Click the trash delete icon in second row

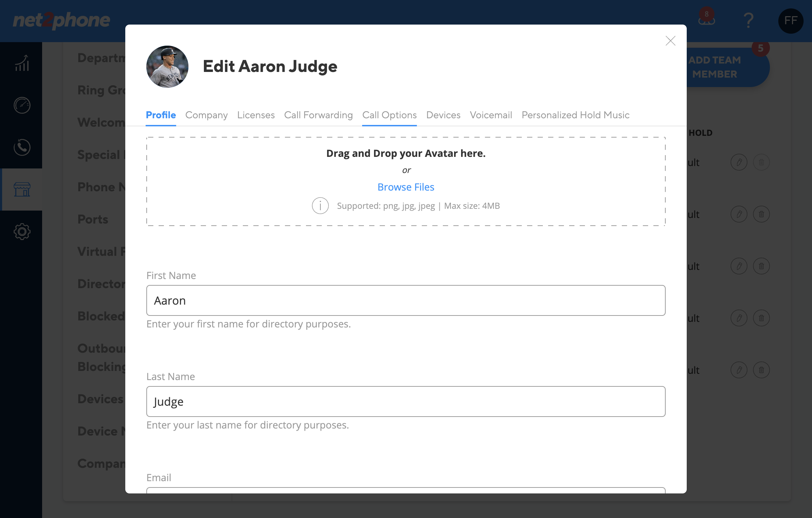[761, 214]
